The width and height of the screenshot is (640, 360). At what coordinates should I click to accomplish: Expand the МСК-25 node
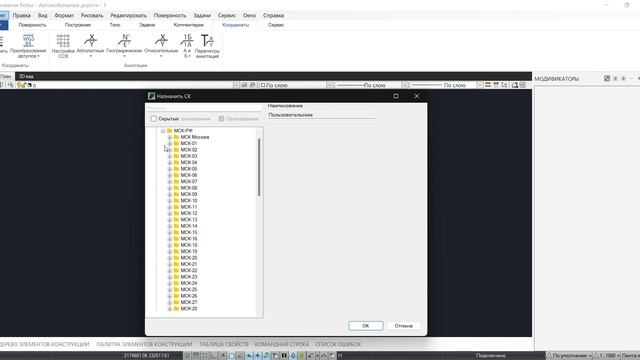(x=170, y=289)
